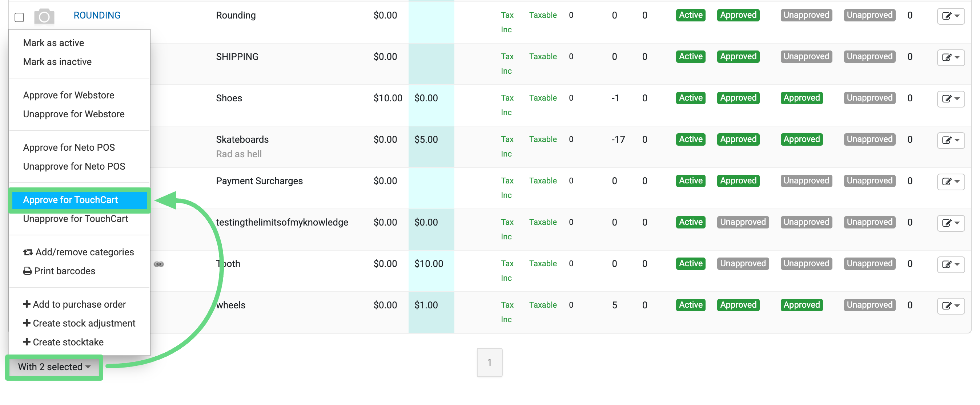Choose Approve for TouchCart from menu
980x405 pixels.
(x=71, y=200)
